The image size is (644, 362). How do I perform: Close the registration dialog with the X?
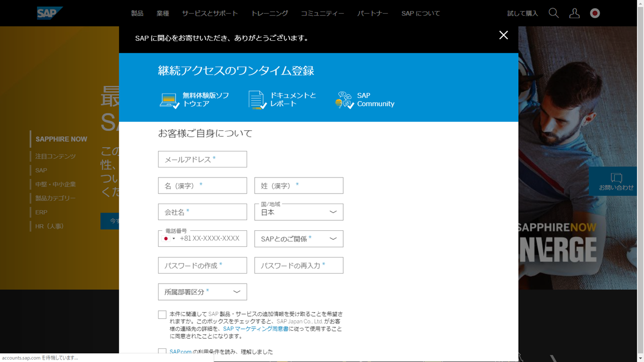point(503,35)
